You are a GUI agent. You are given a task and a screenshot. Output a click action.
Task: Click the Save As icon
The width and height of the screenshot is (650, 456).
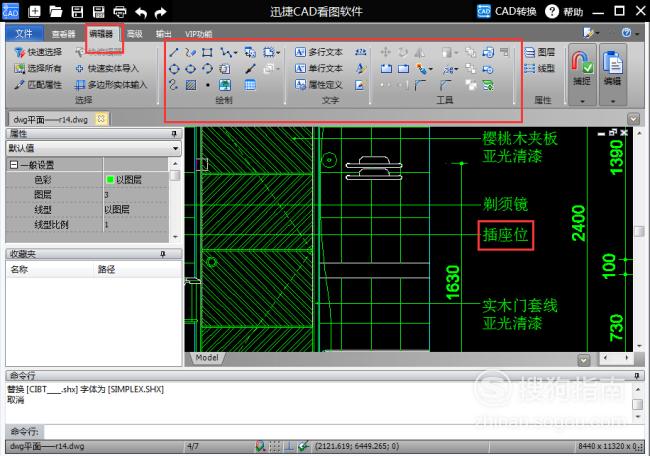pos(99,12)
